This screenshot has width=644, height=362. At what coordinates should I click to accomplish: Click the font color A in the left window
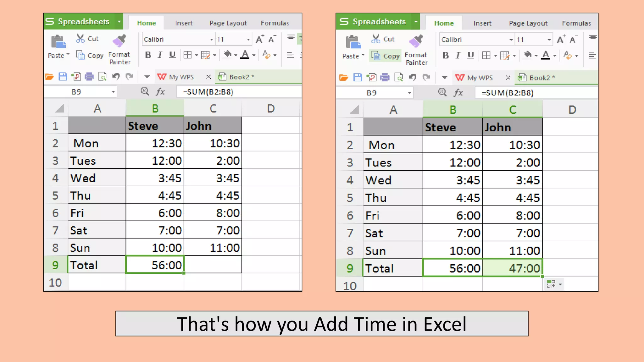pos(245,55)
